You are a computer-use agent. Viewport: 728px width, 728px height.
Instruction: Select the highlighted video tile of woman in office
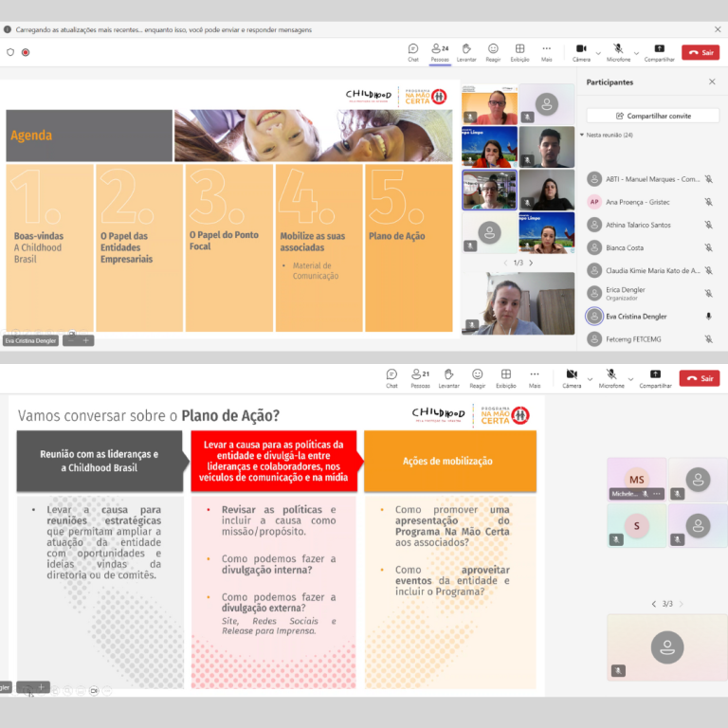tap(489, 190)
